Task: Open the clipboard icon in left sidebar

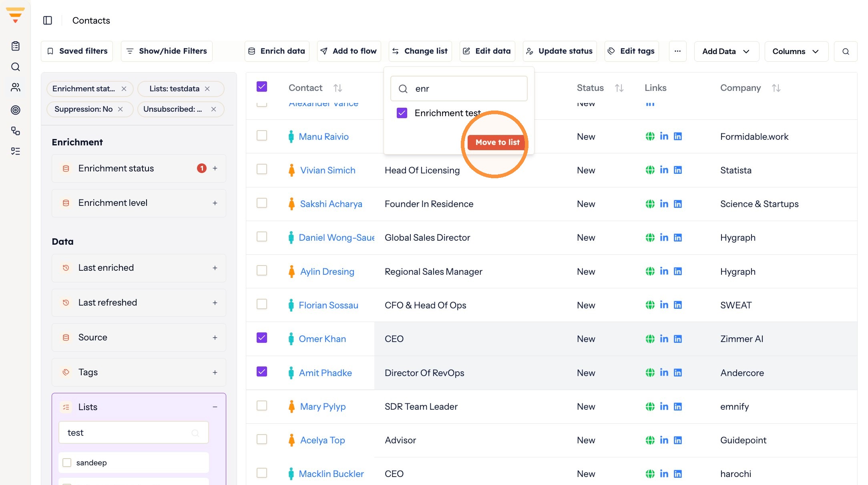Action: click(x=16, y=46)
